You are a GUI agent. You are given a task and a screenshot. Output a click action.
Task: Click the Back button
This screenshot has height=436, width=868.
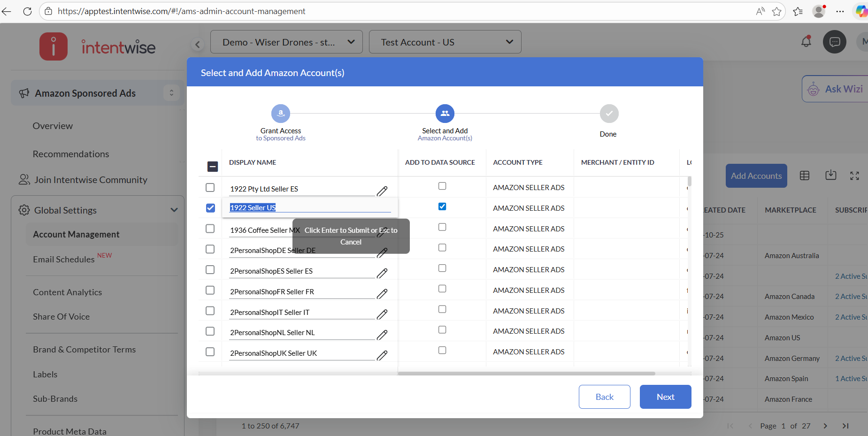(x=604, y=397)
